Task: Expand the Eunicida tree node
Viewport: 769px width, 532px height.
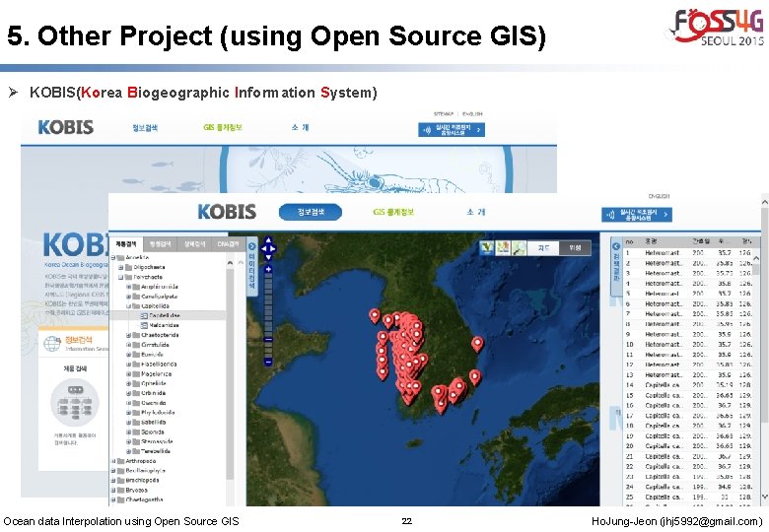Action: click(129, 355)
